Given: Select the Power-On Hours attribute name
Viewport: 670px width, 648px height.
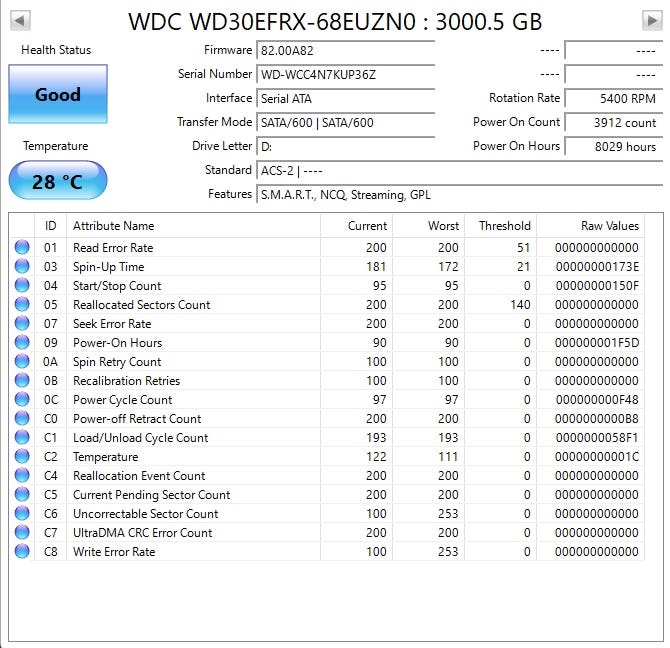Looking at the screenshot, I should point(118,343).
